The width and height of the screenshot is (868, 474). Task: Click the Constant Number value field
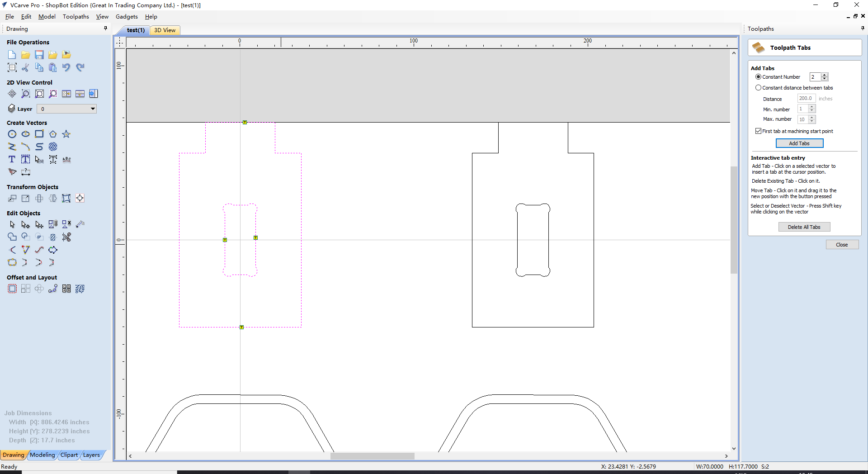click(815, 77)
